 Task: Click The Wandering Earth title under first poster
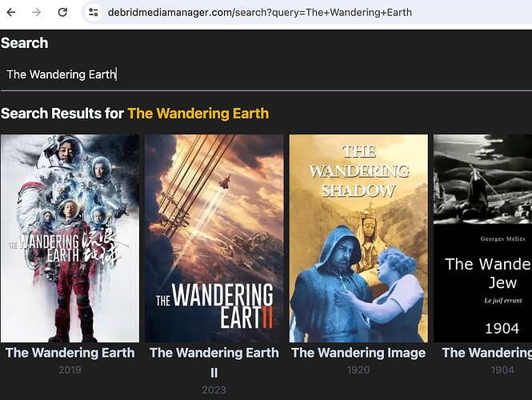click(x=70, y=353)
